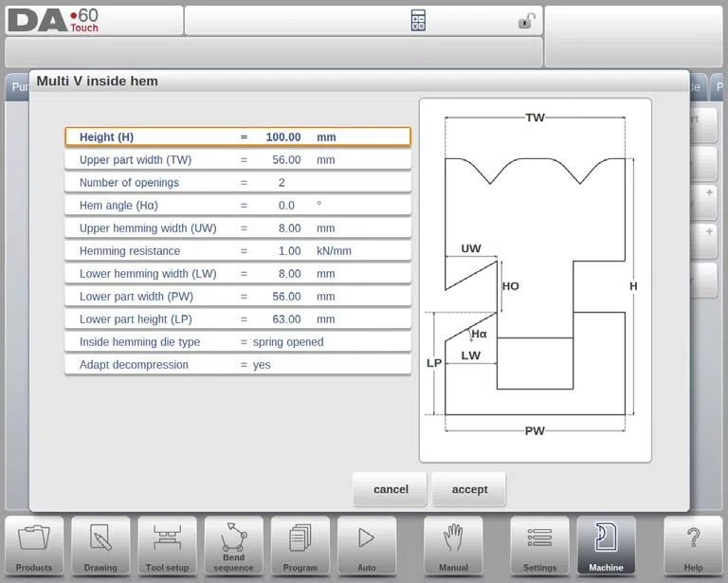Open the Settings list icon
728x583 pixels.
coord(539,546)
